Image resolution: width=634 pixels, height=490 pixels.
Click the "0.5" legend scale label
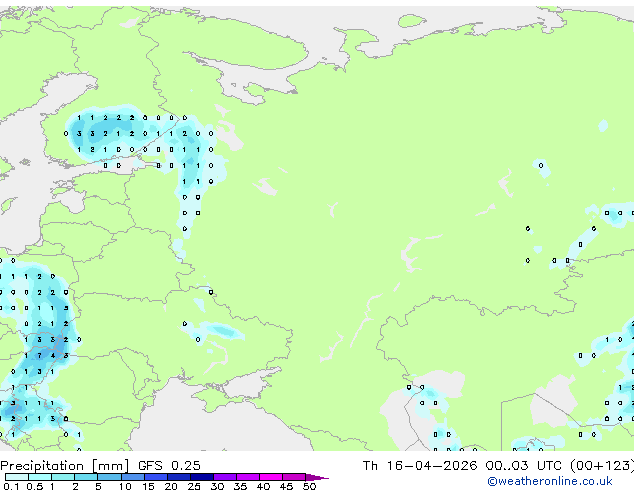[35, 486]
